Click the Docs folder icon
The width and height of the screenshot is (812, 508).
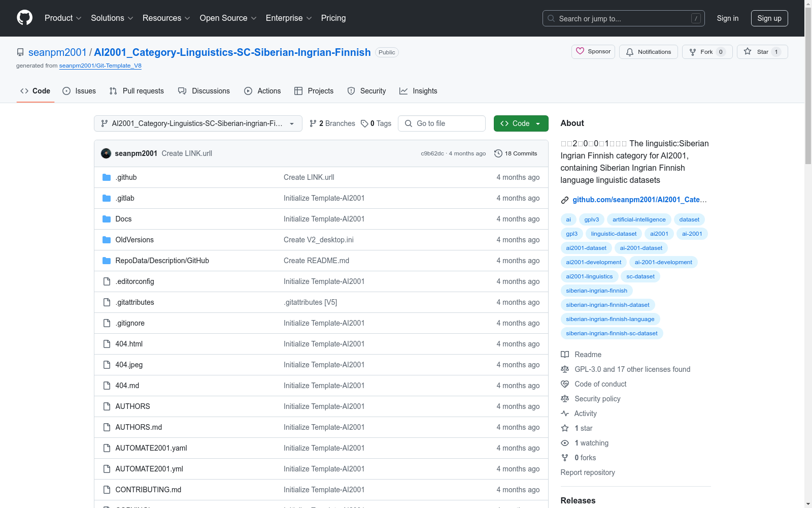(x=107, y=219)
